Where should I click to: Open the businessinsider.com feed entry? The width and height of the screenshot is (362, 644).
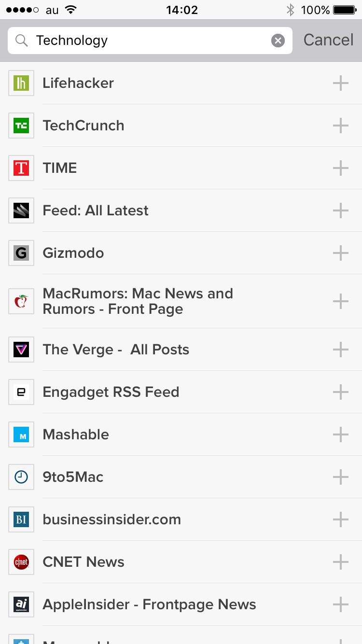112,519
